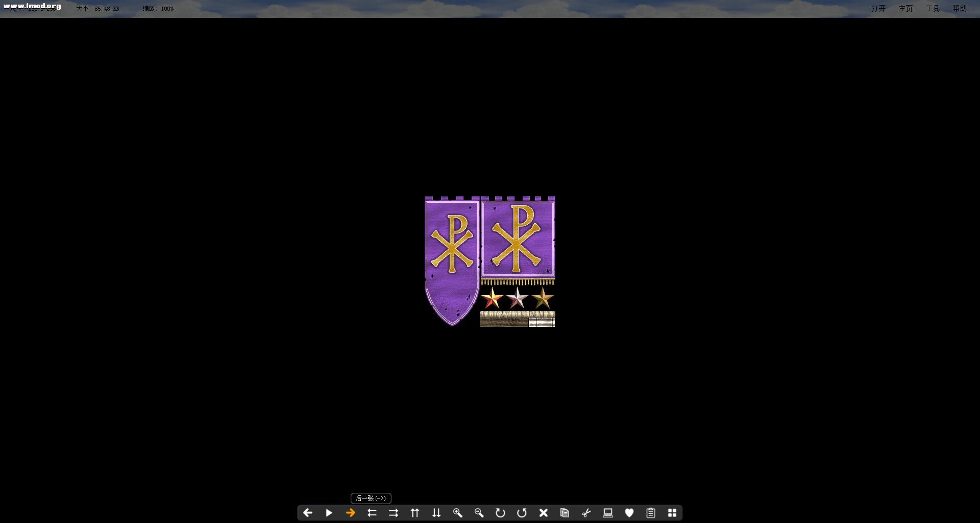Screen dimensions: 980x523
Task: Click the laptop computer icon in toolbar
Action: pos(608,513)
